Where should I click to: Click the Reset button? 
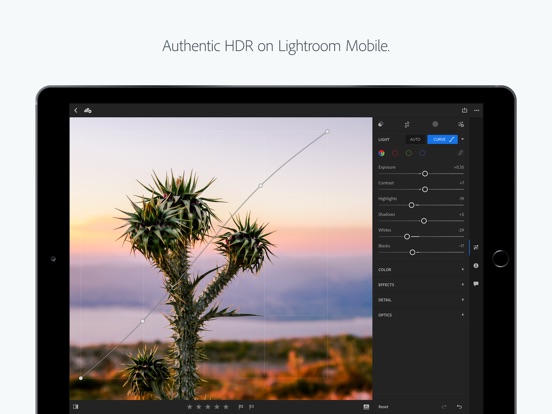[x=383, y=407]
